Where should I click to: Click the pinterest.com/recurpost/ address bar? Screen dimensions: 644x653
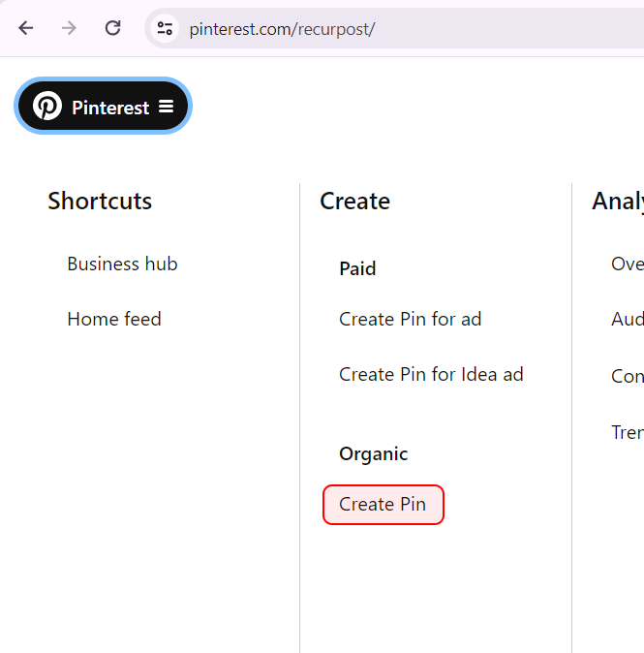coord(395,29)
